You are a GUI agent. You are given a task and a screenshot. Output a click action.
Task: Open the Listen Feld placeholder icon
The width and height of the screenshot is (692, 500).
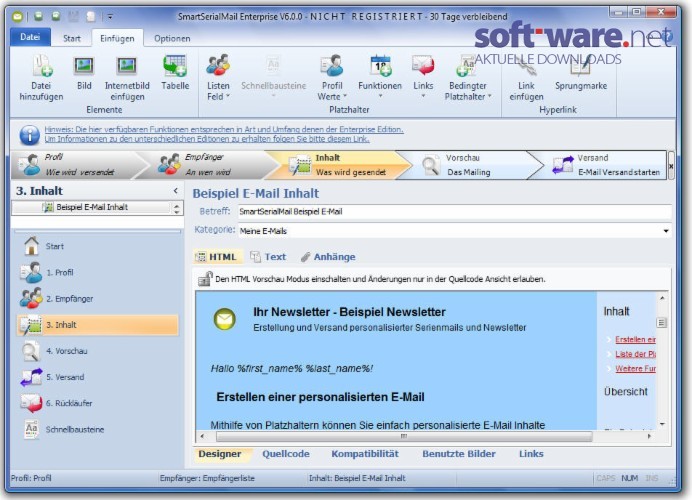click(218, 65)
